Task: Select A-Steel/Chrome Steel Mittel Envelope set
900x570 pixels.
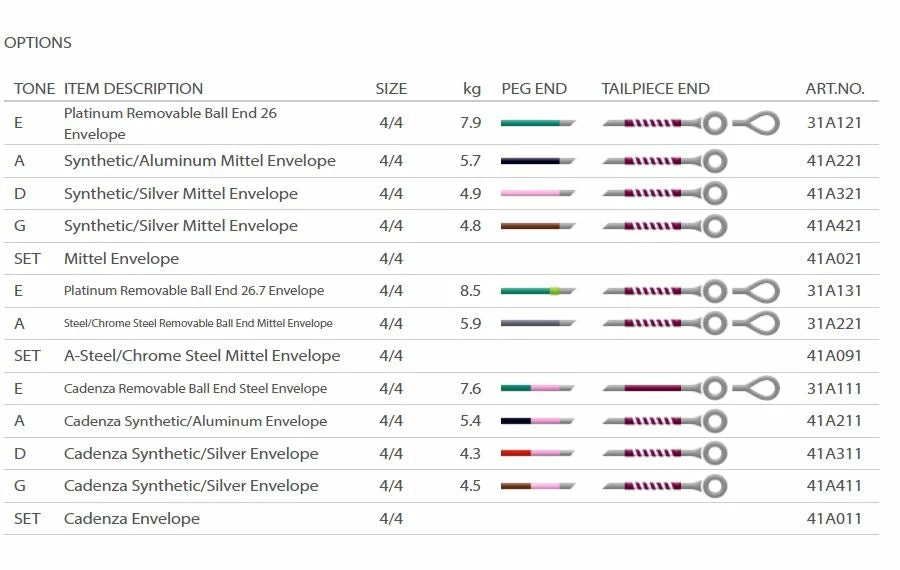Action: (x=202, y=356)
